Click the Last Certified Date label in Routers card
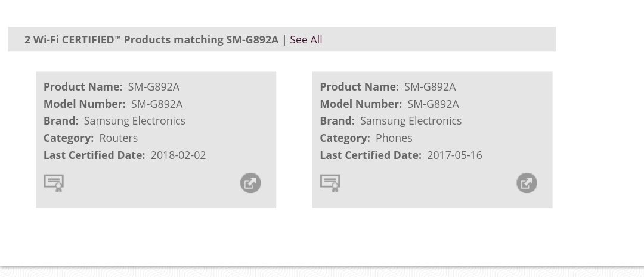644x277 pixels. [94, 155]
